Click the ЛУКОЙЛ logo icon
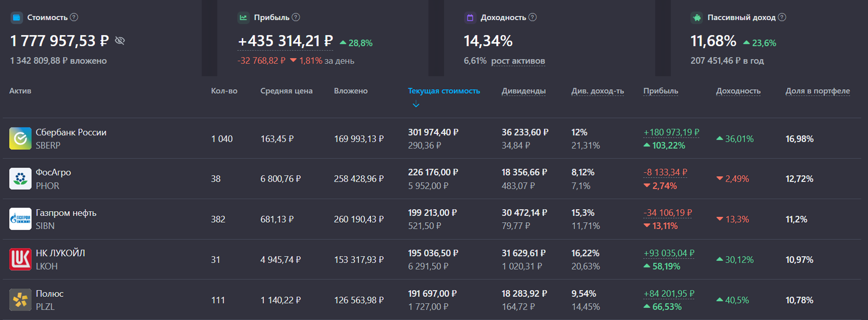The width and height of the screenshot is (868, 320). (x=20, y=259)
